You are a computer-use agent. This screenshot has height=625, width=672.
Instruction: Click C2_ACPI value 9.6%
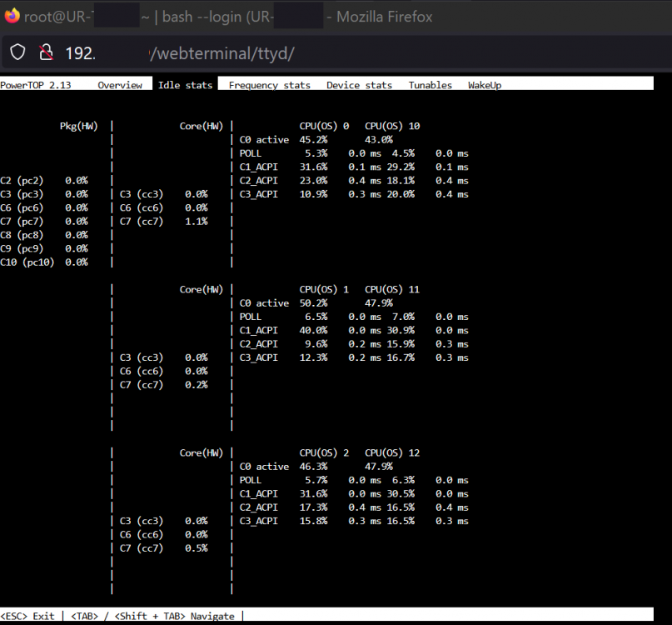(x=316, y=344)
